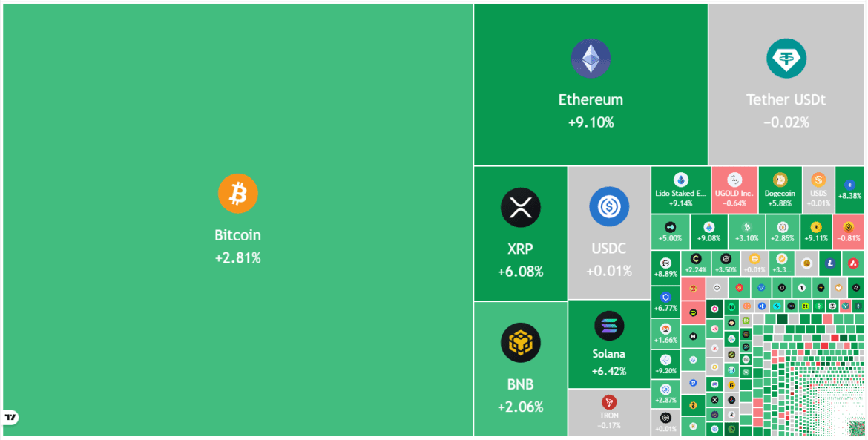This screenshot has height=440, width=868.
Task: Click the Tether USDt logo
Action: pyautogui.click(x=786, y=59)
